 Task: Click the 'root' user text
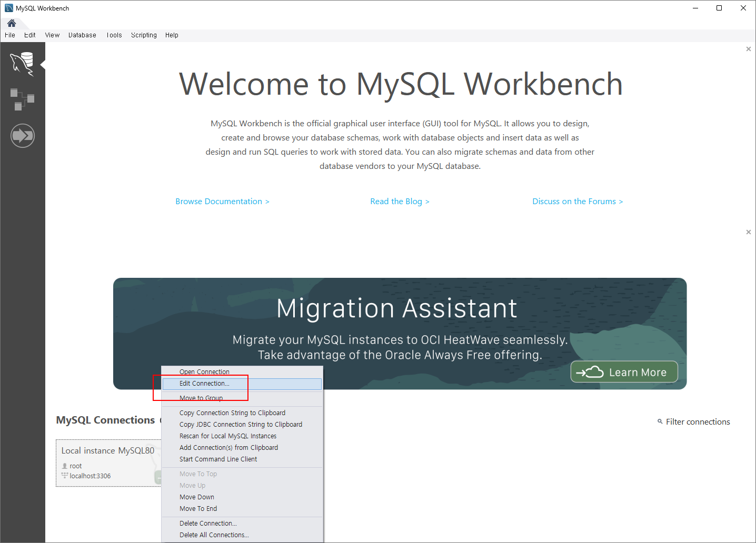pyautogui.click(x=76, y=466)
